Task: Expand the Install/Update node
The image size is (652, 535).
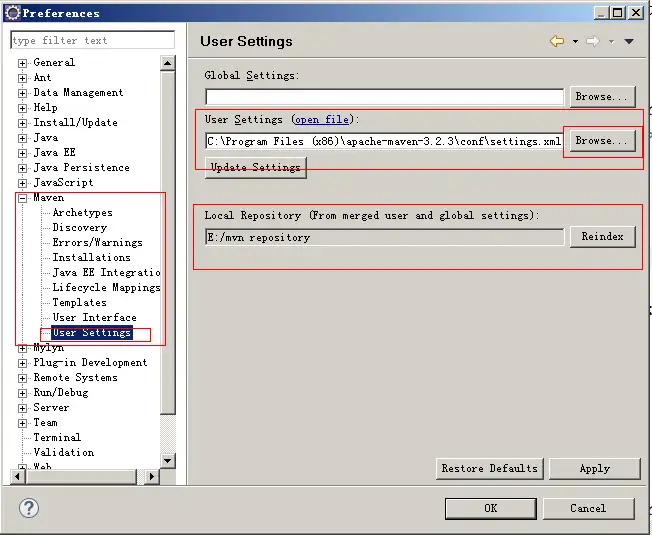Action: pyautogui.click(x=22, y=123)
